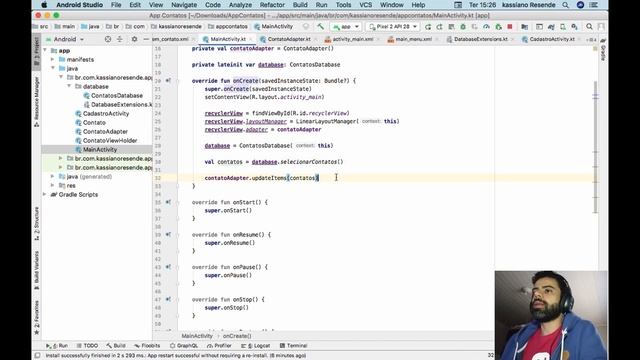Screen dimensions: 640x360
Task: Switch to ContatoAdapter.kt editor tab
Action: (x=289, y=39)
